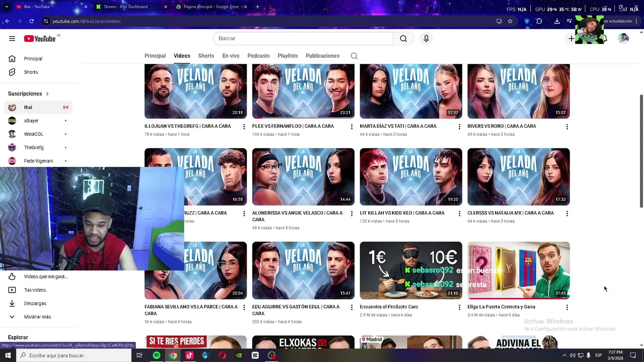Switch to the Shorts channel tab
Viewport: 644px width, 362px height.
click(206, 56)
